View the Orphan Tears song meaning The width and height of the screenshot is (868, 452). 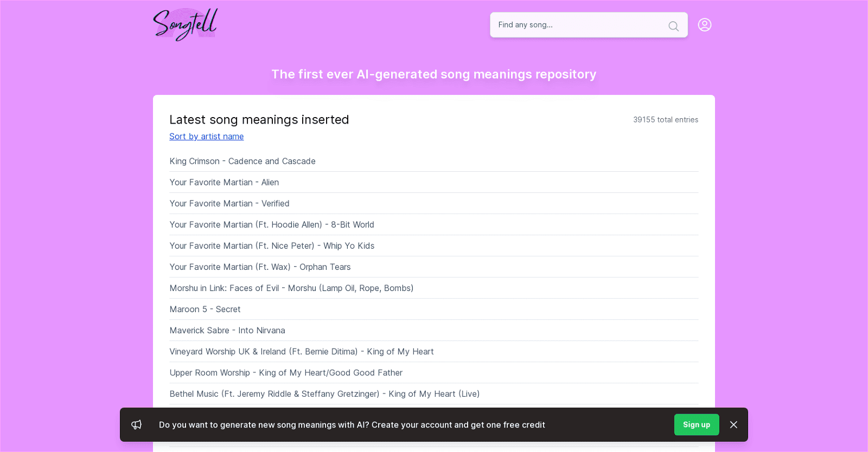tap(260, 267)
